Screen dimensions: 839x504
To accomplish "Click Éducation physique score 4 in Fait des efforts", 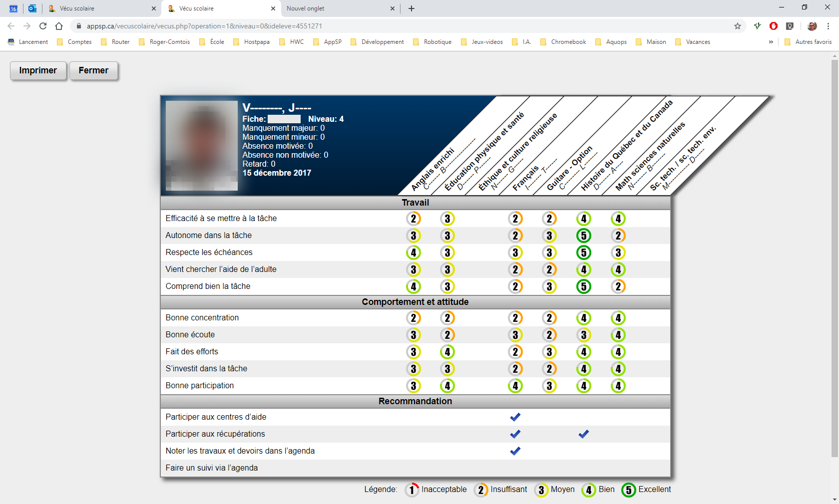I will tap(447, 352).
